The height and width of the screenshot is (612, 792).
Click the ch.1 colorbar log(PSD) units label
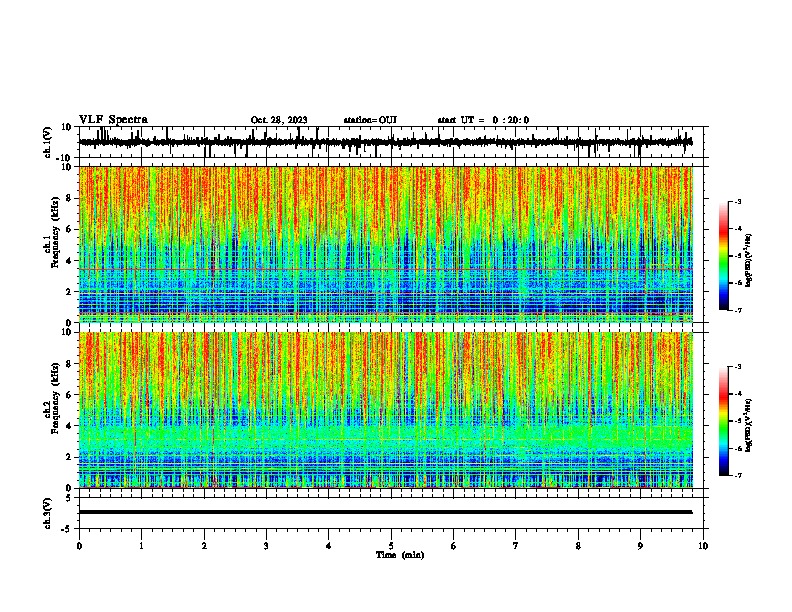(x=748, y=260)
